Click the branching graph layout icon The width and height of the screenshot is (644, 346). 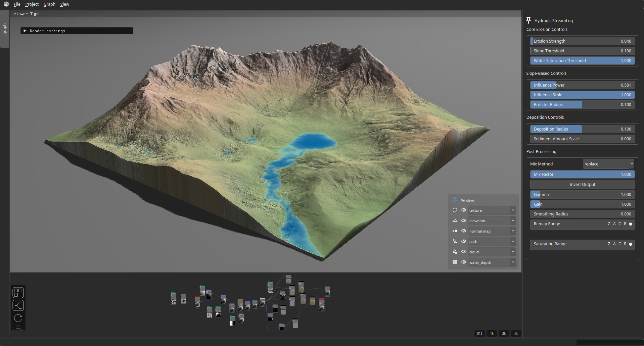click(x=18, y=305)
